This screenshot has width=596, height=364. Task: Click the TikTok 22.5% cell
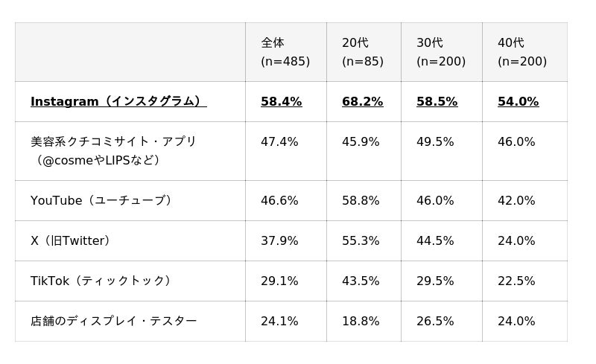coord(516,281)
